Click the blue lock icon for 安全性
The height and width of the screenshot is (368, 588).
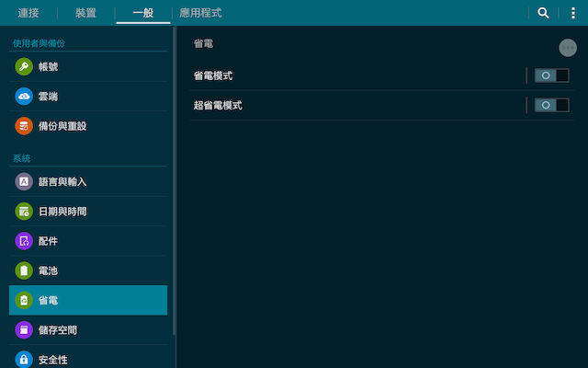[x=24, y=360]
